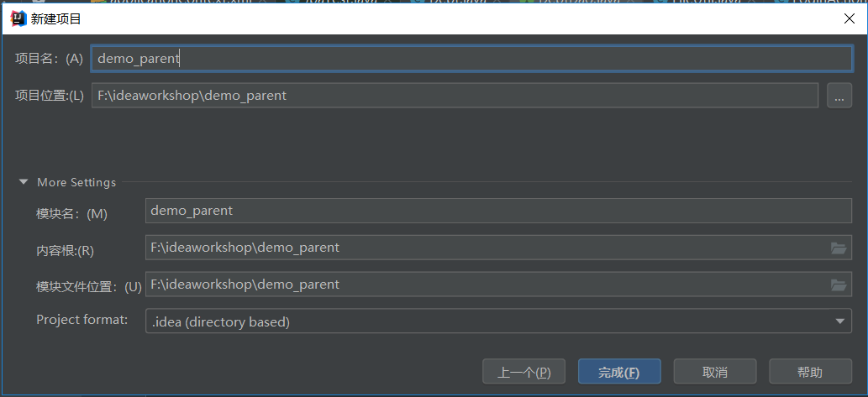Focus the 内容根 path input field
Screen dimensions: 868x397
pyautogui.click(x=498, y=248)
